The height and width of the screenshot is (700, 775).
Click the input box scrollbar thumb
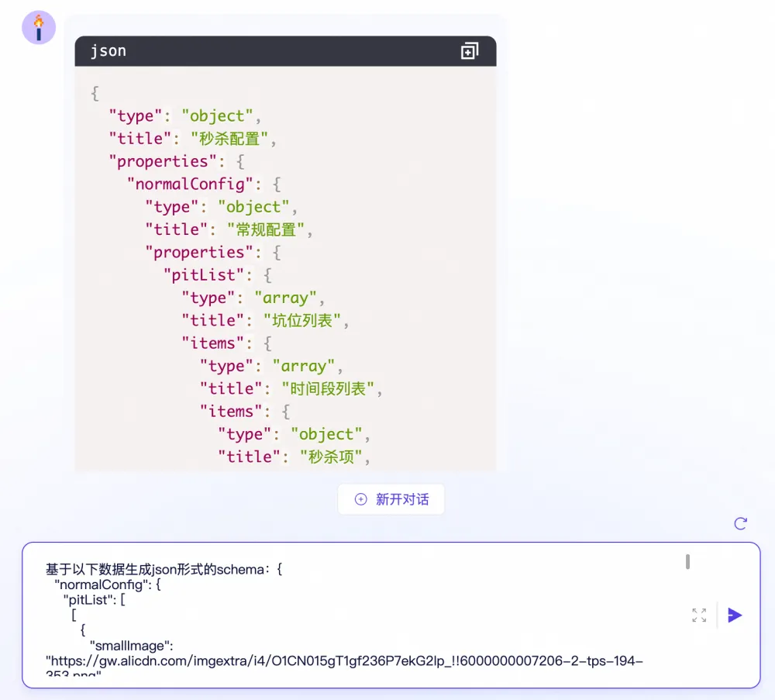[x=687, y=561]
